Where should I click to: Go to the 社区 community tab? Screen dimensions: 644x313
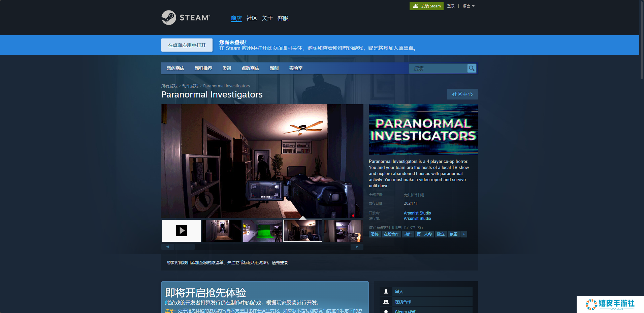252,18
